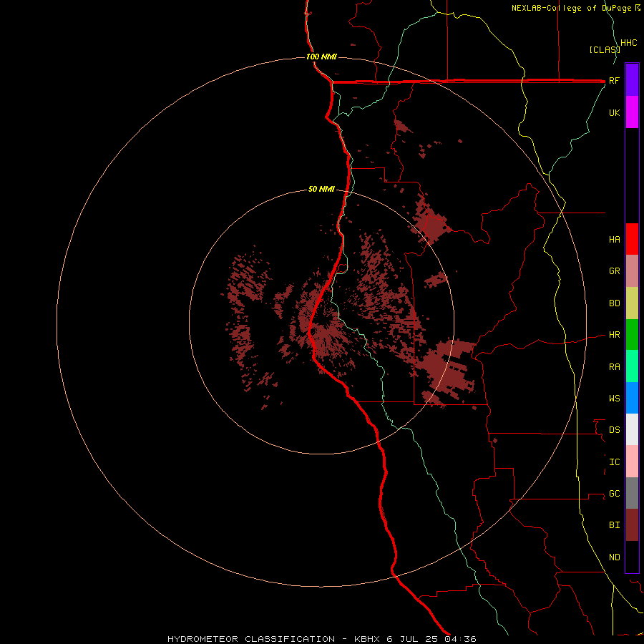The image size is (644, 644).
Task: Click the UK legend label
Action: click(615, 112)
